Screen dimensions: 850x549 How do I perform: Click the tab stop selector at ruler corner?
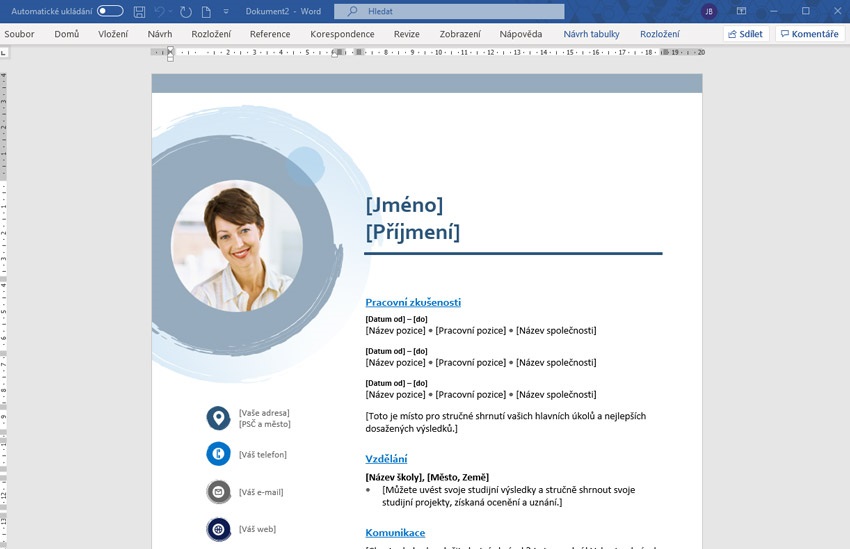(x=4, y=53)
